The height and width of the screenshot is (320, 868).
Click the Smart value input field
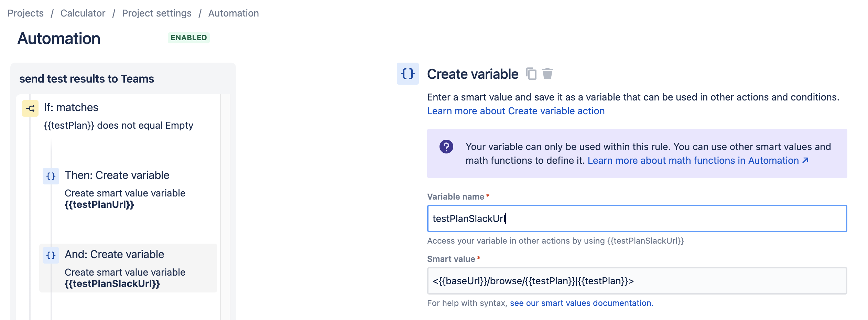point(637,281)
